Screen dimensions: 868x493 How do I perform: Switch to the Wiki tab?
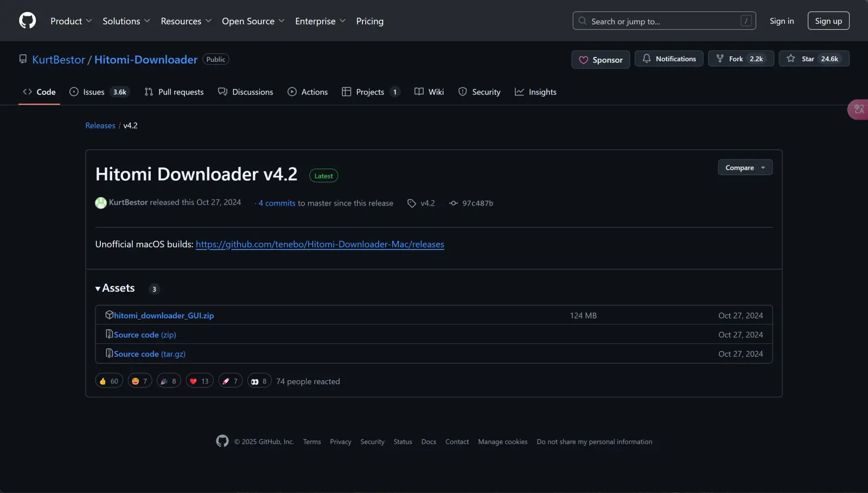[429, 92]
